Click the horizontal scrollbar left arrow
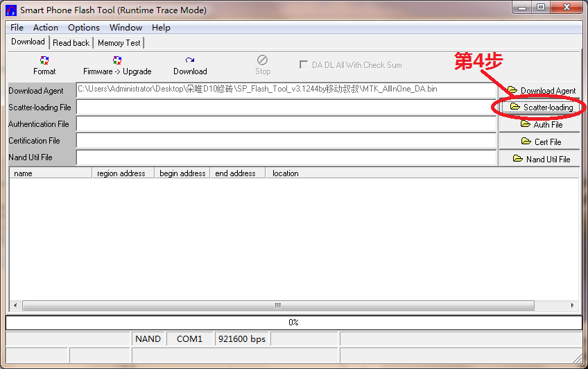Viewport: 588px width, 369px height. point(15,305)
